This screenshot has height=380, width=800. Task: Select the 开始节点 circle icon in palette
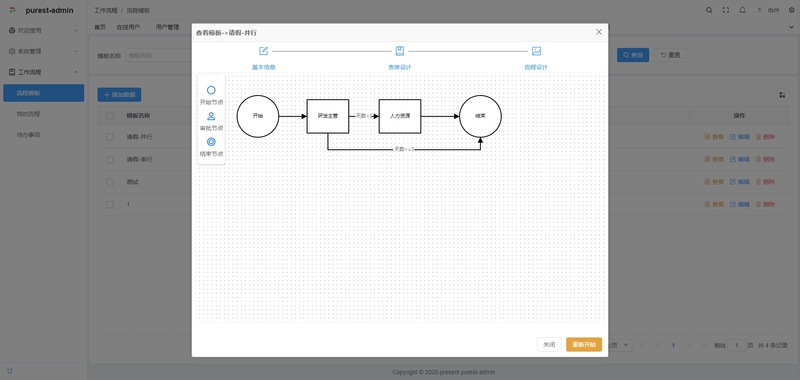coord(211,90)
